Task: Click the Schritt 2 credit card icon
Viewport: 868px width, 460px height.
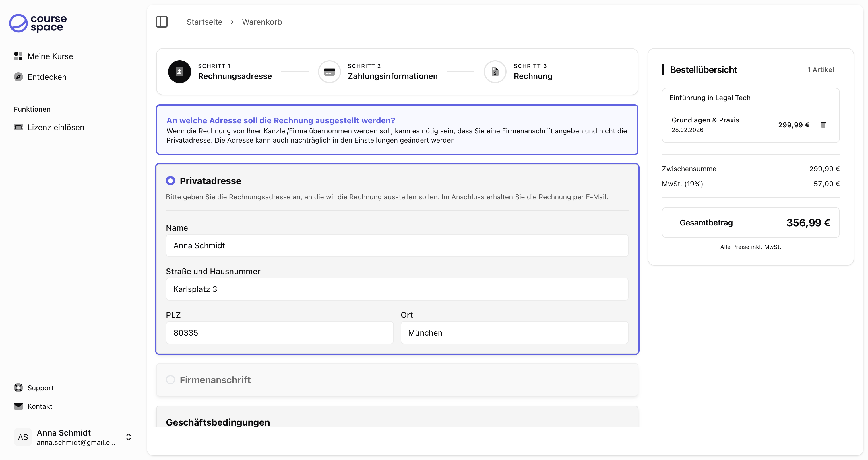Action: (329, 71)
